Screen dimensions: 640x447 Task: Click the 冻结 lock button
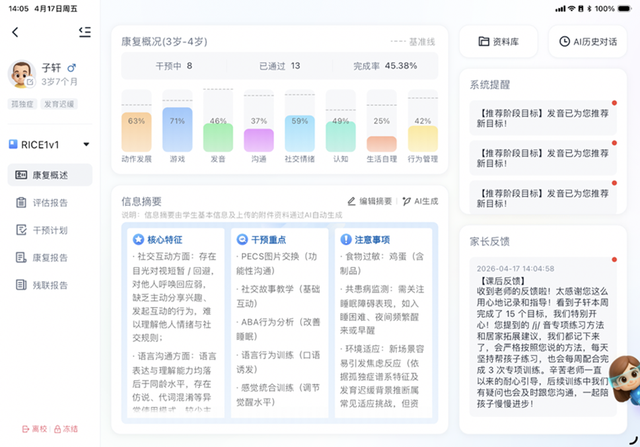pos(65,428)
